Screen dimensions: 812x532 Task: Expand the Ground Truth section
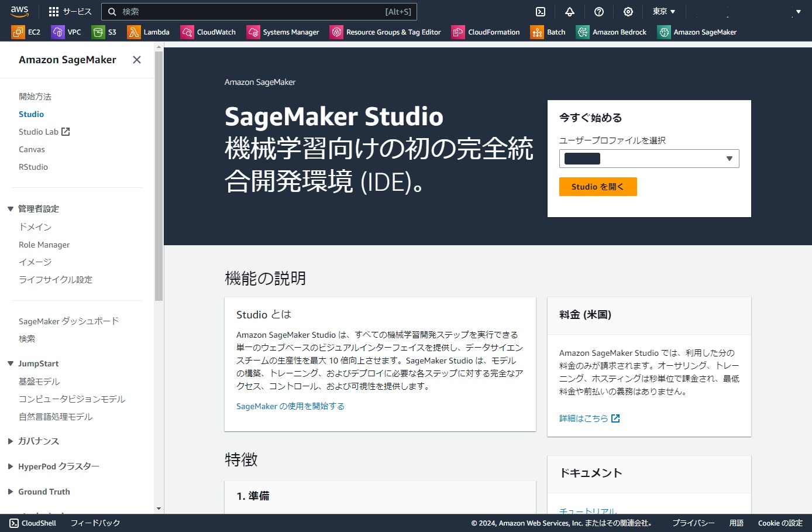coord(10,492)
